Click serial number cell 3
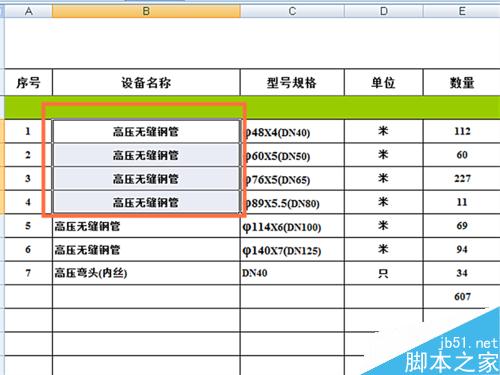Image resolution: width=500 pixels, height=375 pixels. (x=28, y=179)
